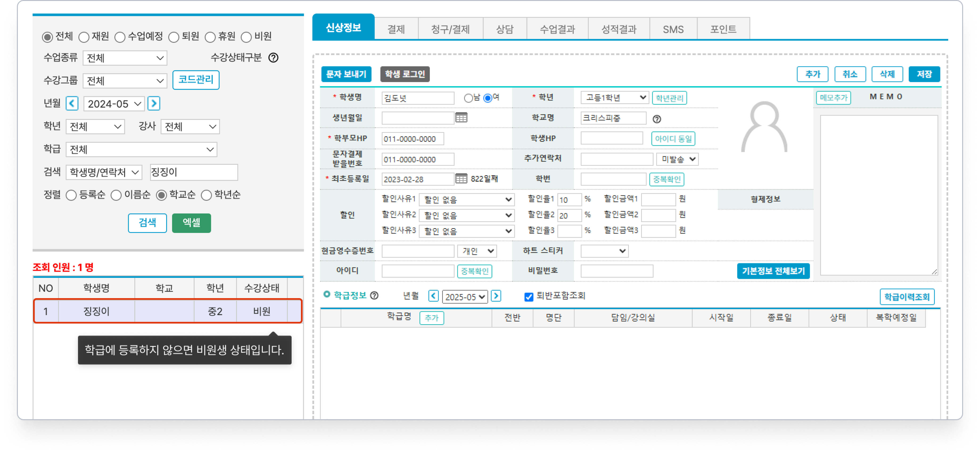Click the birthdate calendar picker icon
Viewport: 980px width, 454px height.
click(461, 118)
